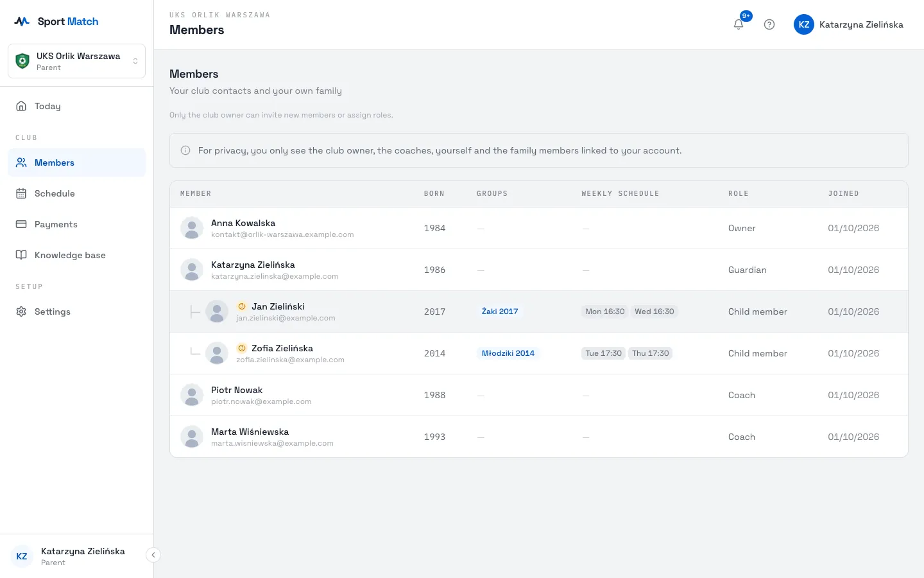Open the club switcher dropdown arrows
This screenshot has width=924, height=578.
[x=135, y=61]
